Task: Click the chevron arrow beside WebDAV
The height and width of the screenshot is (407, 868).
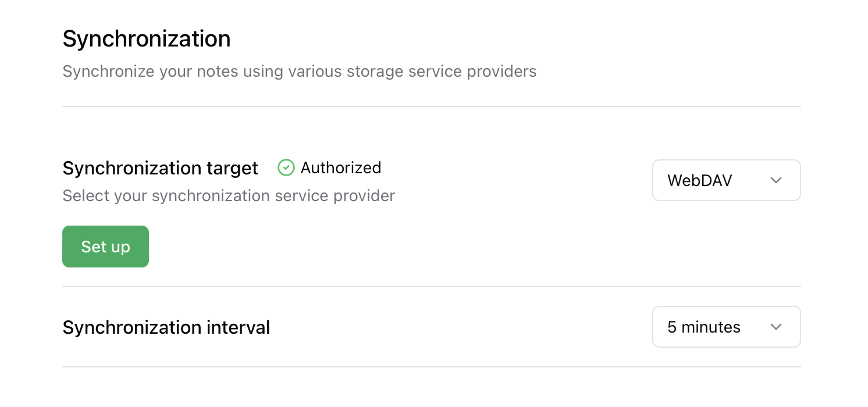Action: 775,180
